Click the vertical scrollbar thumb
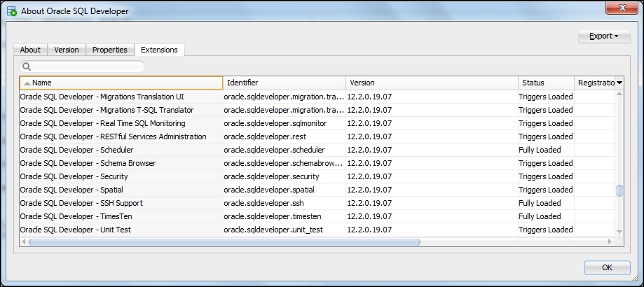This screenshot has width=644, height=287. (619, 190)
